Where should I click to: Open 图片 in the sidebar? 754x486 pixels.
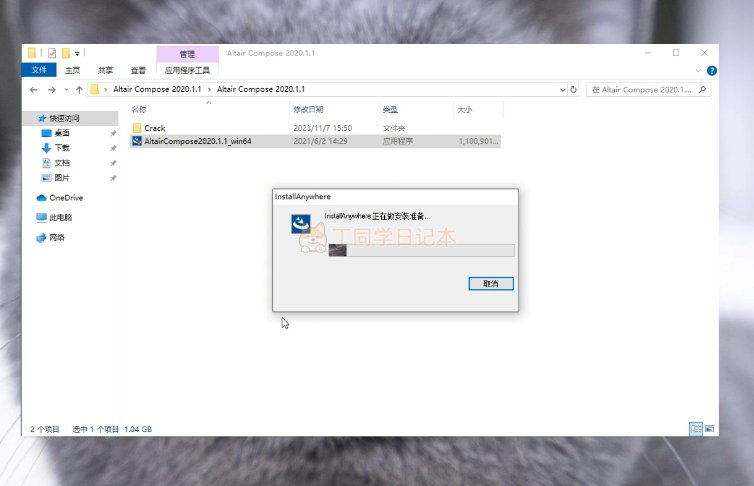(62, 178)
